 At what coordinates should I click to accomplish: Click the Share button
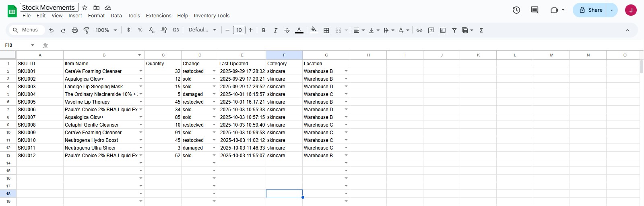point(590,10)
